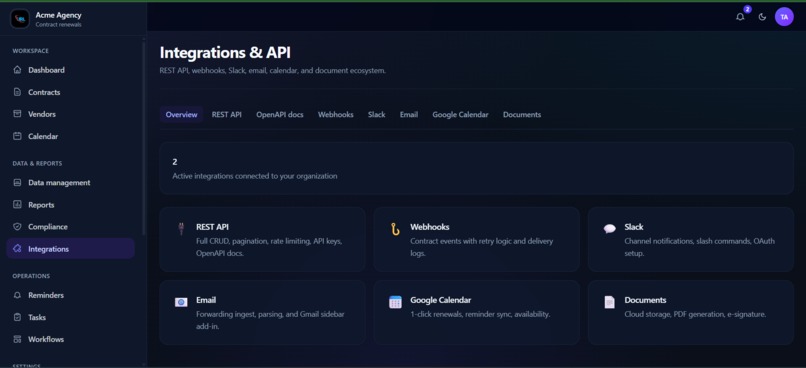Viewport: 806px width, 368px height.
Task: Select the Overview tab
Action: point(181,115)
